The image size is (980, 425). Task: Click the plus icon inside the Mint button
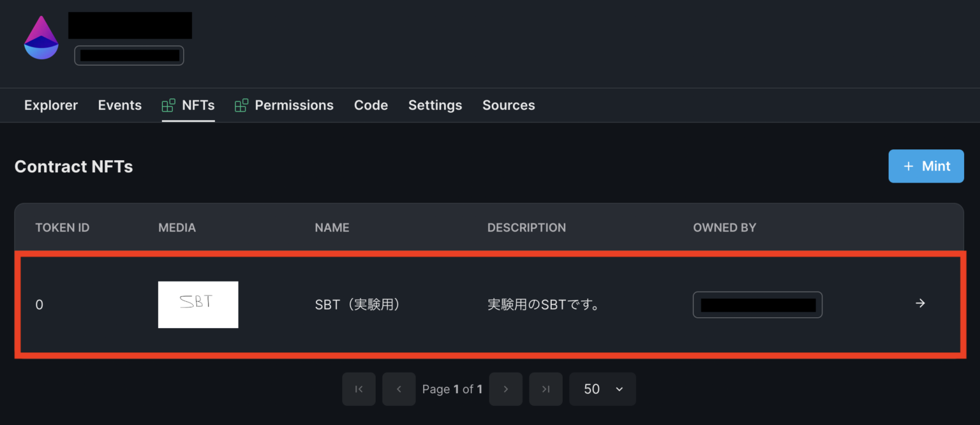[x=909, y=166]
